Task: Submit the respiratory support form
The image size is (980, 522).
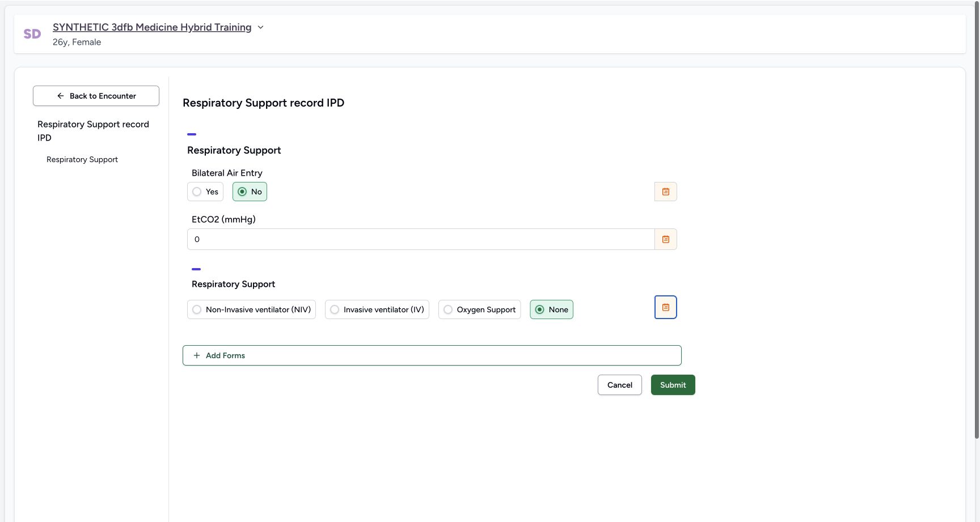Action: click(x=673, y=385)
